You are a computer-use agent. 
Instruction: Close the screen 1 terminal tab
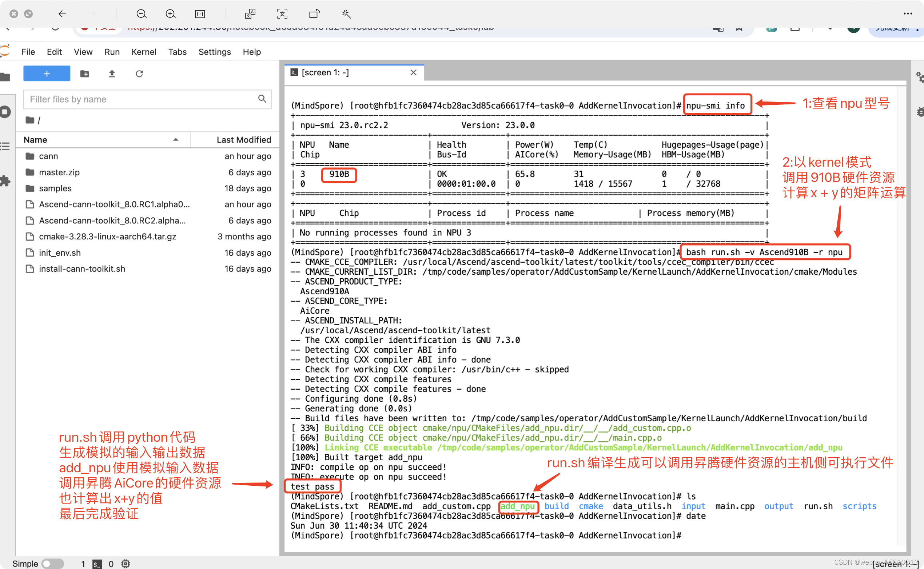coord(413,72)
